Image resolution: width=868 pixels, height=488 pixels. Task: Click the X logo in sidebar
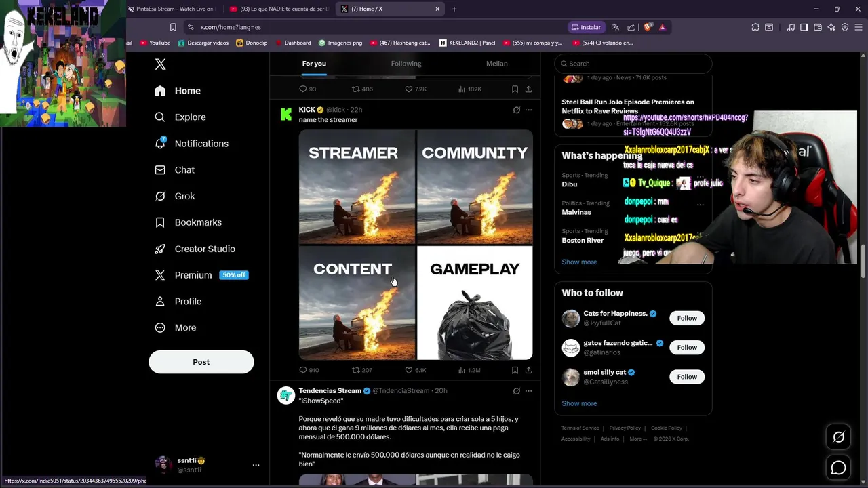(160, 64)
